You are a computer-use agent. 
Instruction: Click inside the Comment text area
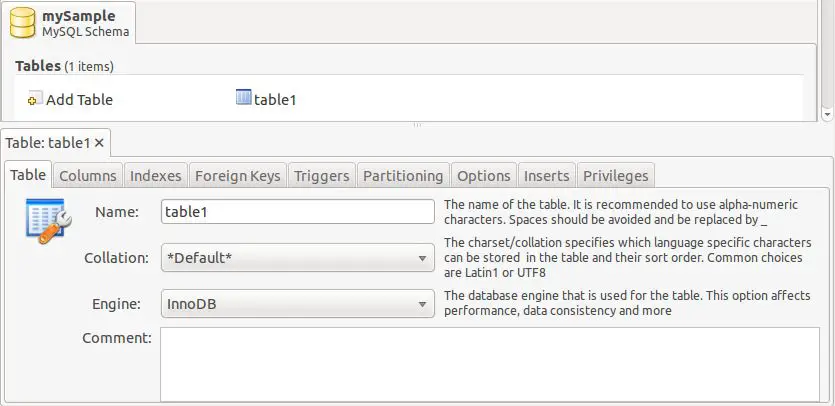[490, 363]
